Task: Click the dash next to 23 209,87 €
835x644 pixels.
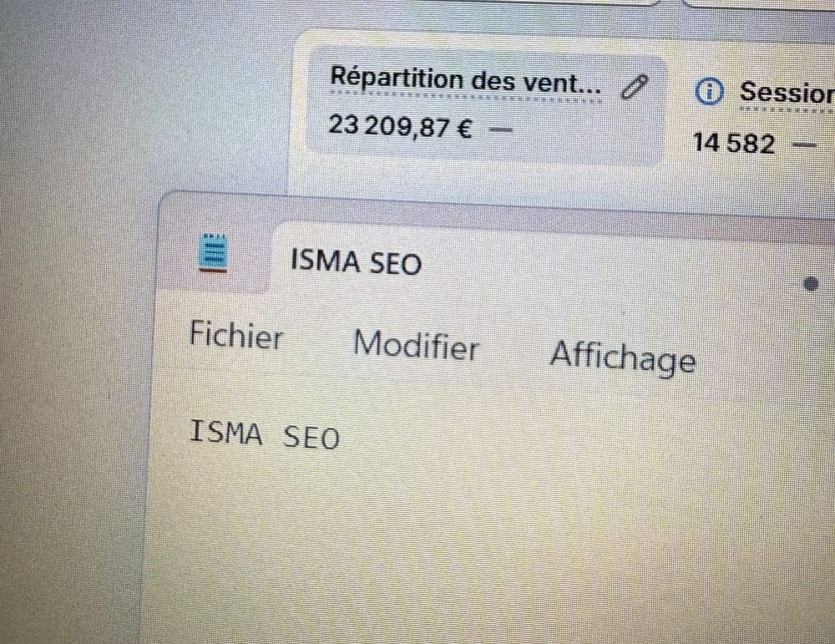Action: [500, 129]
